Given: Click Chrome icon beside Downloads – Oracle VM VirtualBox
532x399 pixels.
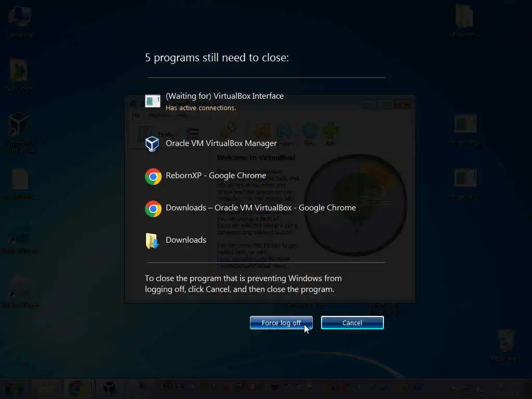Looking at the screenshot, I should coord(153,209).
